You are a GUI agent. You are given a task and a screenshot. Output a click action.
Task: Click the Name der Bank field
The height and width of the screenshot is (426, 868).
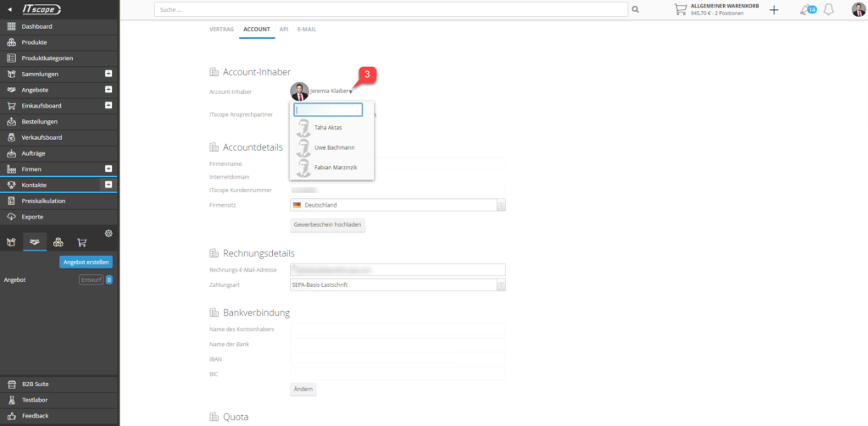[398, 344]
